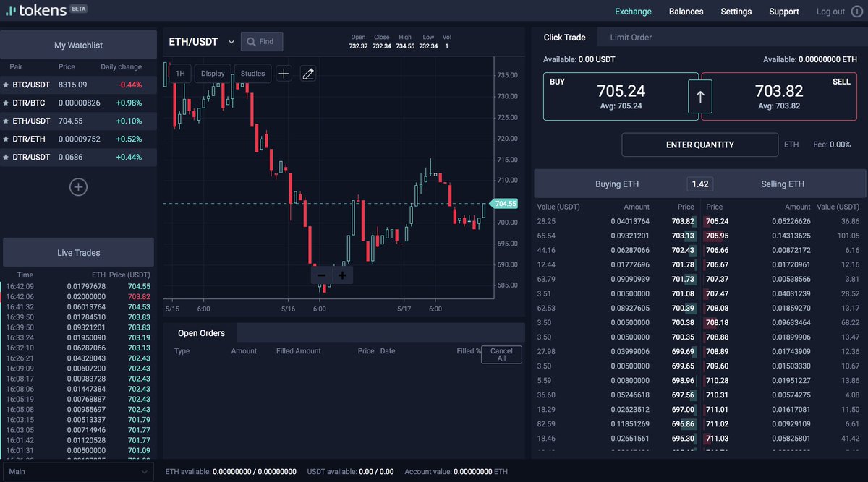Viewport: 868px width, 482px height.
Task: Add chart crosshair with plus icon
Action: [x=284, y=73]
